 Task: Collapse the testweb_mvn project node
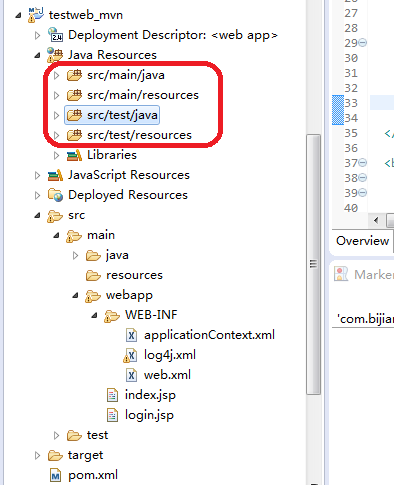tap(18, 15)
